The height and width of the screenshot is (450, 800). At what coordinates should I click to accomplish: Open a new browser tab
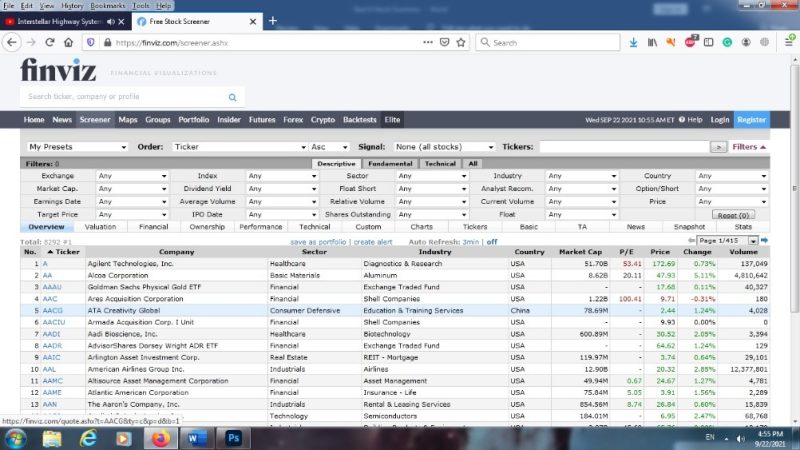(x=273, y=21)
